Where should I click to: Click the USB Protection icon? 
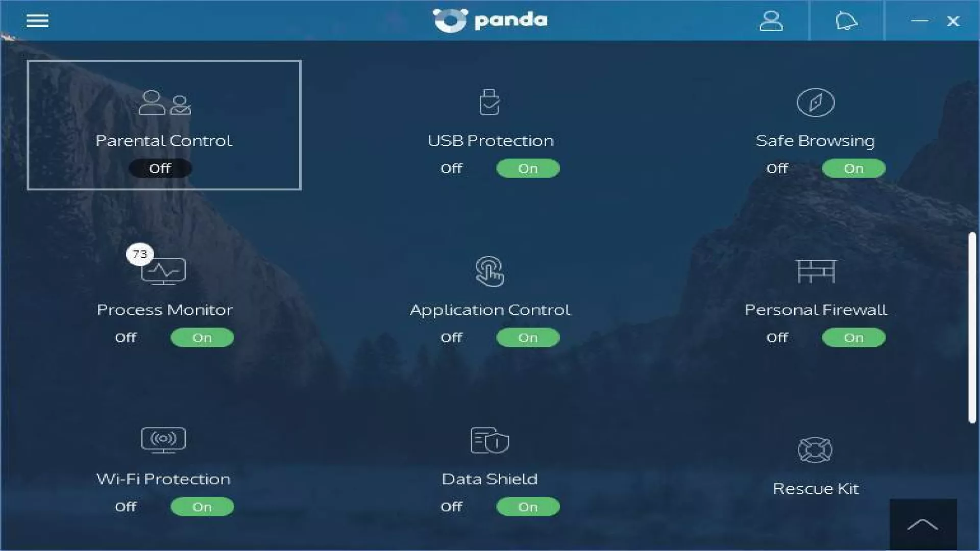490,103
